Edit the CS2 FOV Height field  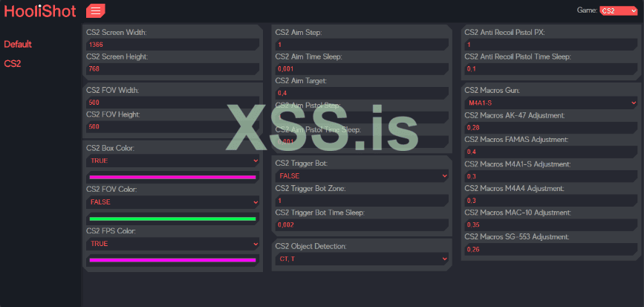point(172,127)
